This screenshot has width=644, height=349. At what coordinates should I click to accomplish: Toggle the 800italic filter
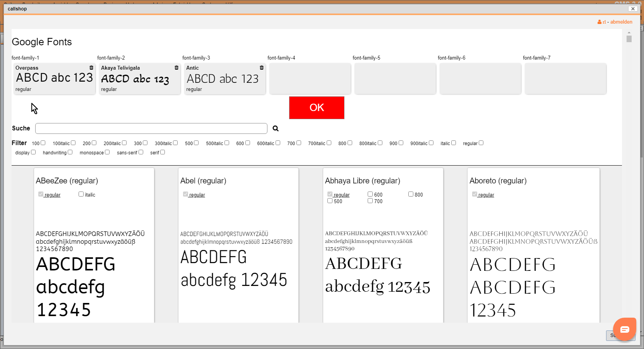pyautogui.click(x=380, y=143)
